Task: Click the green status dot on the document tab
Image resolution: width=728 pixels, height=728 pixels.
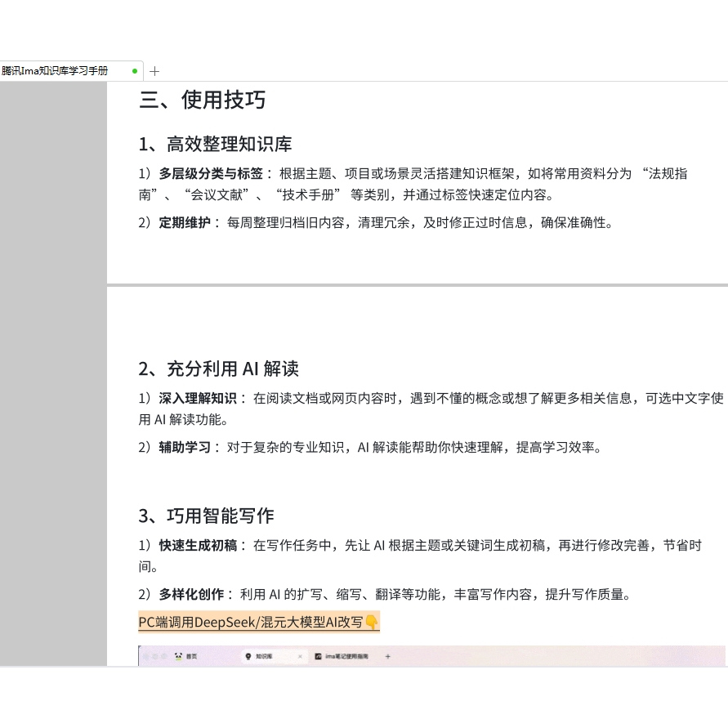Action: [135, 71]
